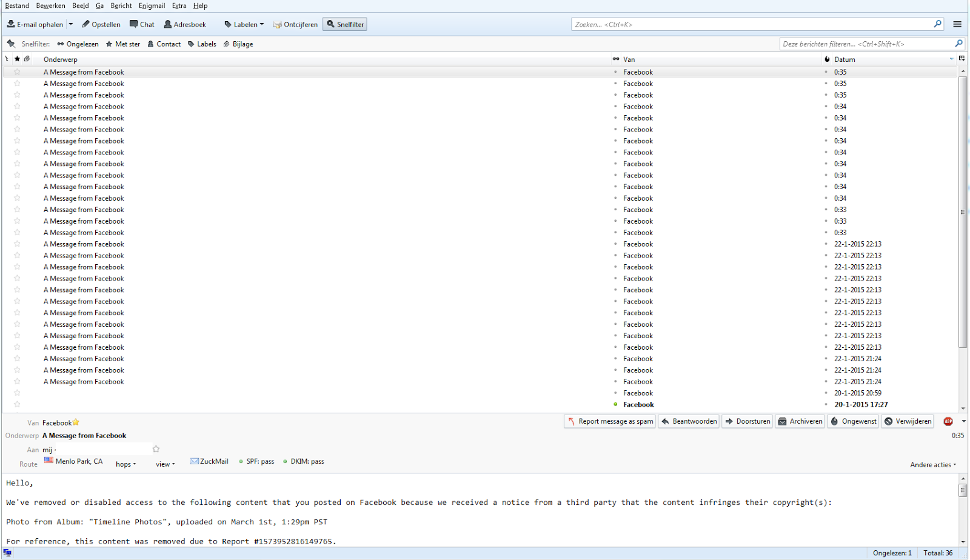The width and height of the screenshot is (970, 560).
Task: Click the status bar connection icon
Action: (7, 553)
